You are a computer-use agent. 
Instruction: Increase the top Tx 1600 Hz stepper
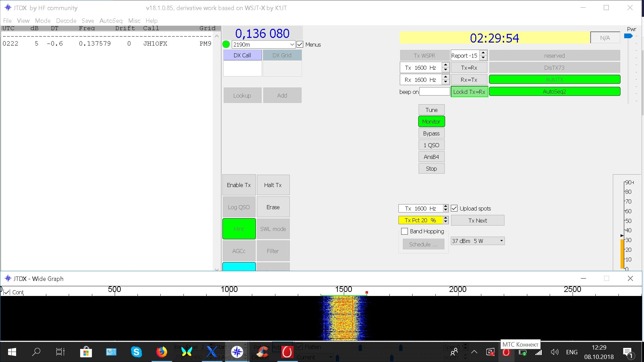click(445, 65)
